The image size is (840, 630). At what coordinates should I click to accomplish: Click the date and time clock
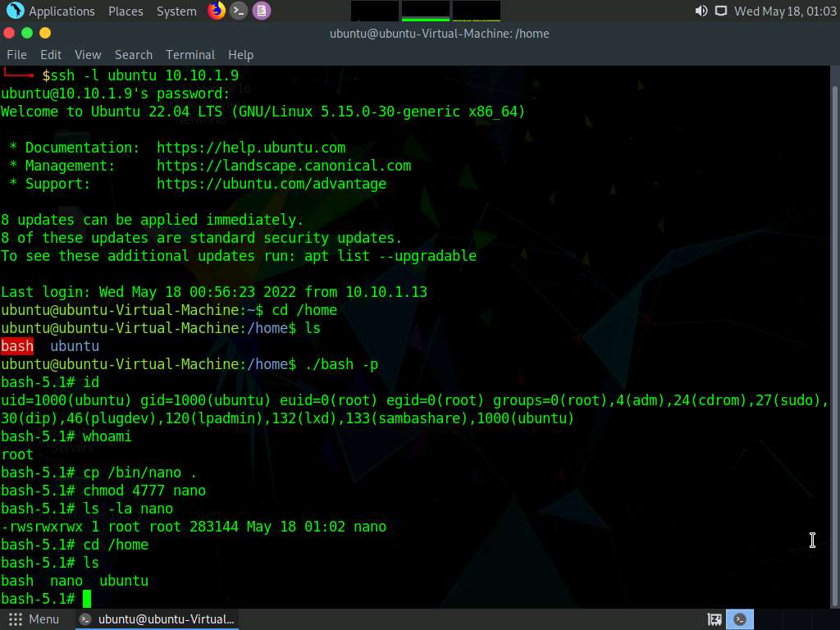click(785, 11)
